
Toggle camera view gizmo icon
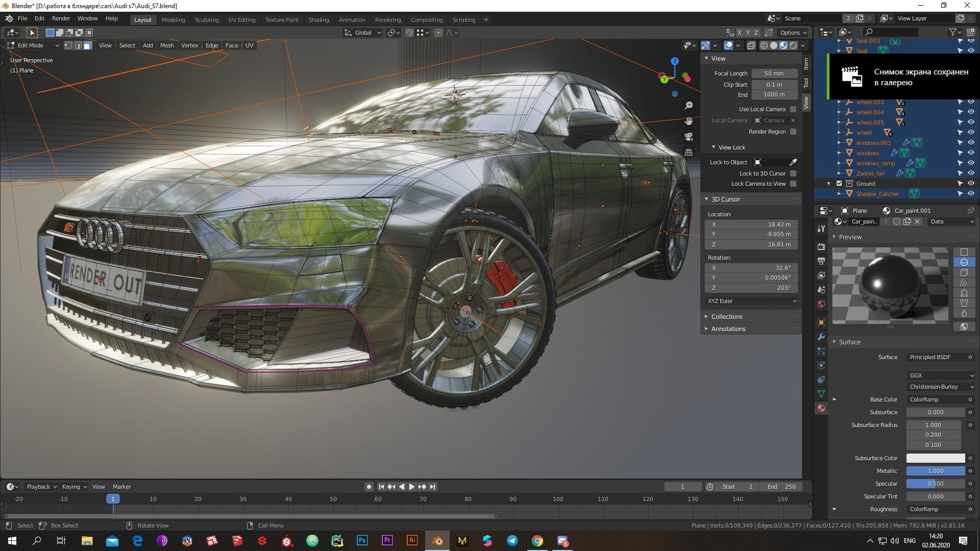tap(689, 137)
